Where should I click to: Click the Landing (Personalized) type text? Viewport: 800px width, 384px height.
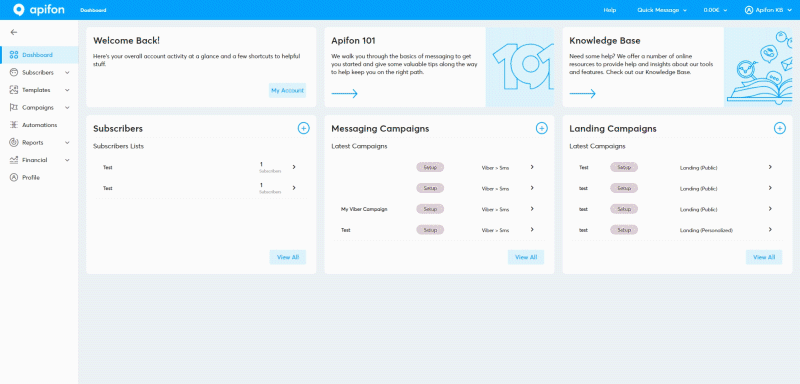706,231
